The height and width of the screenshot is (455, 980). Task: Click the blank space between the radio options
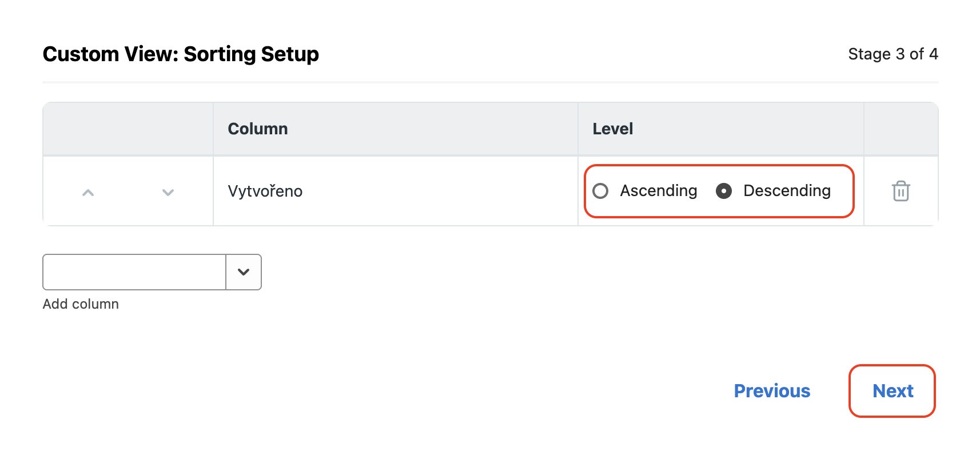click(707, 191)
